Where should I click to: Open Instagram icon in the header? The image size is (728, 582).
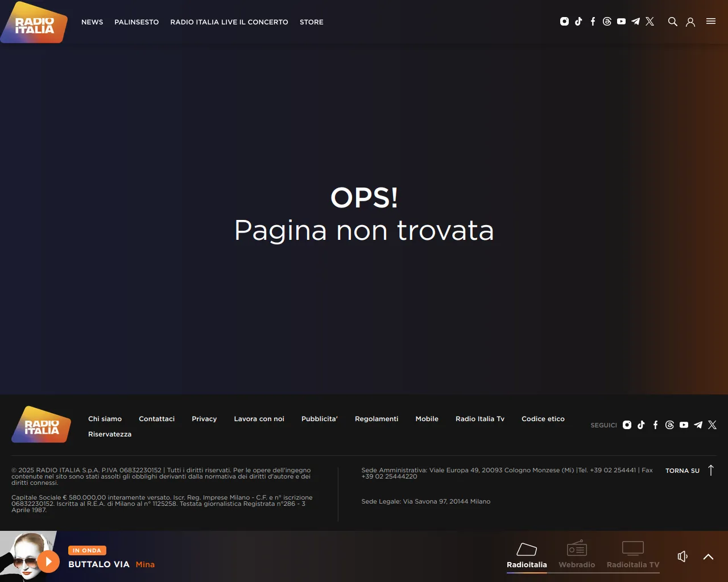[x=564, y=22]
